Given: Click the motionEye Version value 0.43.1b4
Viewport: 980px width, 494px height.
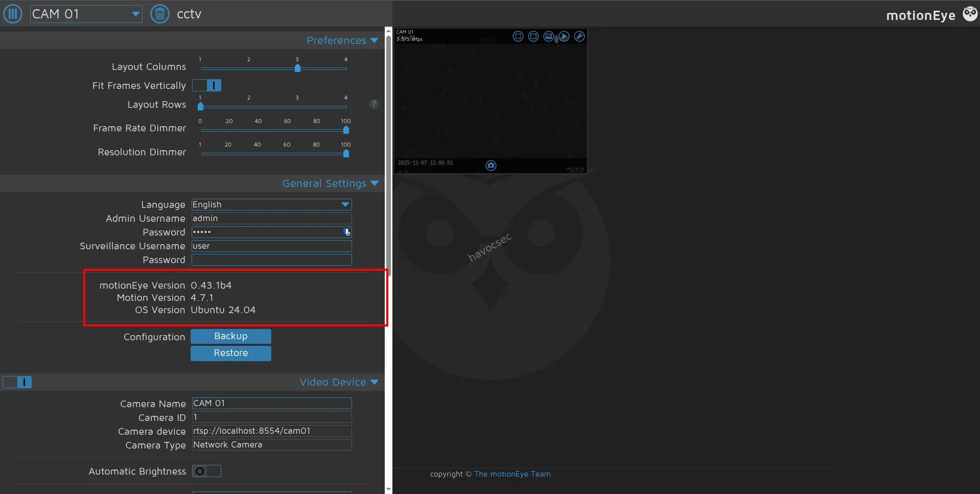Looking at the screenshot, I should click(x=211, y=286).
